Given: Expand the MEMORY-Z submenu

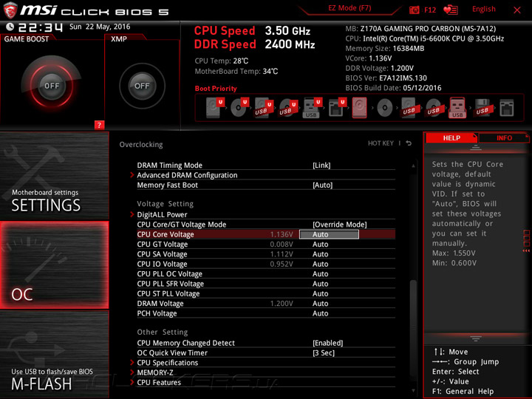Looking at the screenshot, I should [x=155, y=372].
